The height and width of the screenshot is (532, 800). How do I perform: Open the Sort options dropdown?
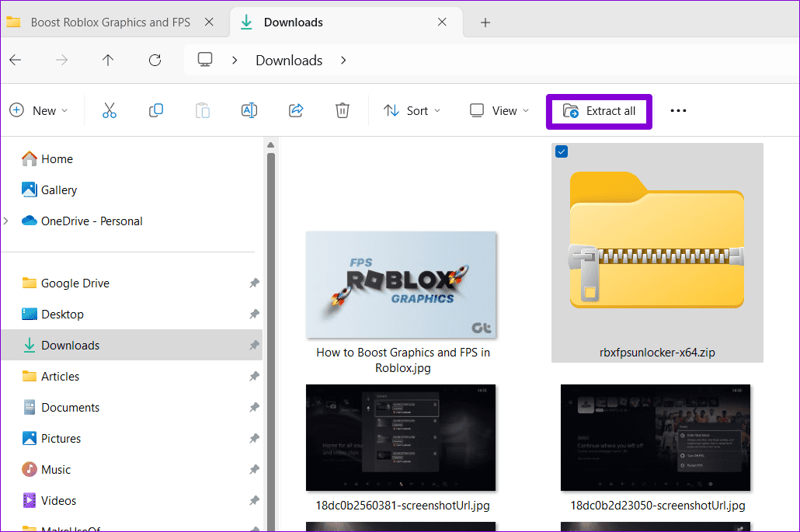[412, 110]
